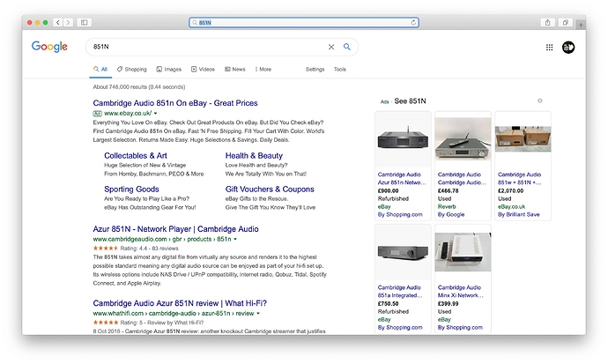Click the Safari forward arrow button
The image size is (608, 364).
[68, 23]
